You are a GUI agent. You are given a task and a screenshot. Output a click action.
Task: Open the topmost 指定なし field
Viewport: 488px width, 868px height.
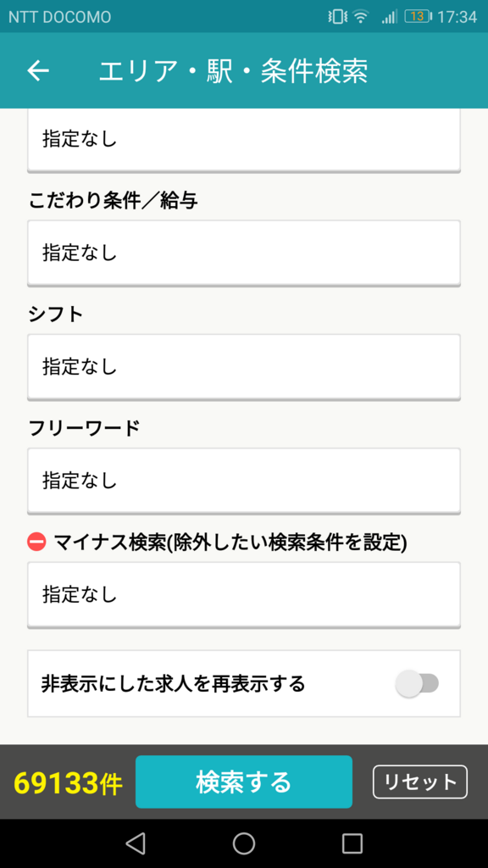point(244,140)
